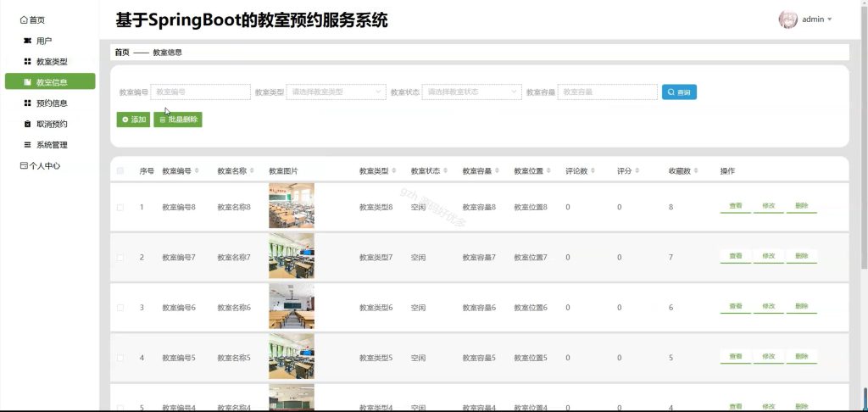Image resolution: width=868 pixels, height=412 pixels.
Task: Open classroom image in row 教室名称5
Action: (292, 356)
